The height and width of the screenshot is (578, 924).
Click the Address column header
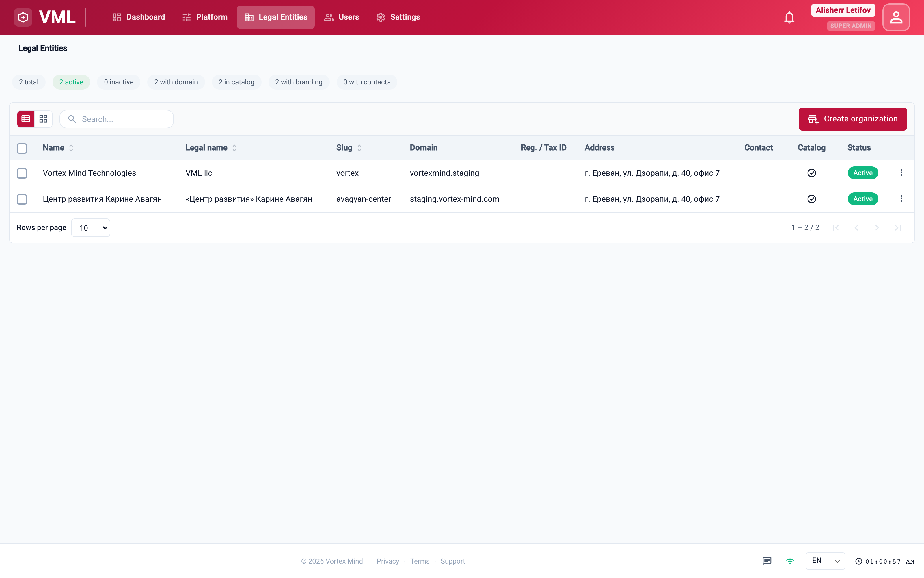tap(599, 148)
